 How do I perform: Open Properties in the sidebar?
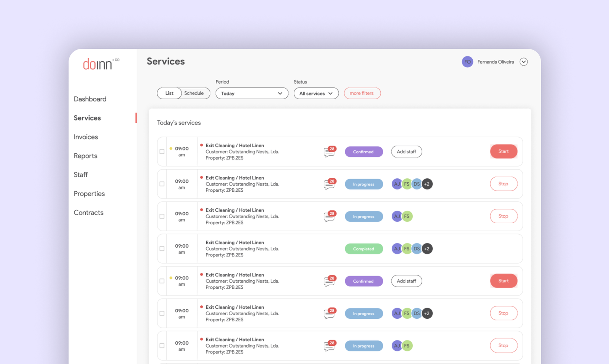click(x=89, y=194)
